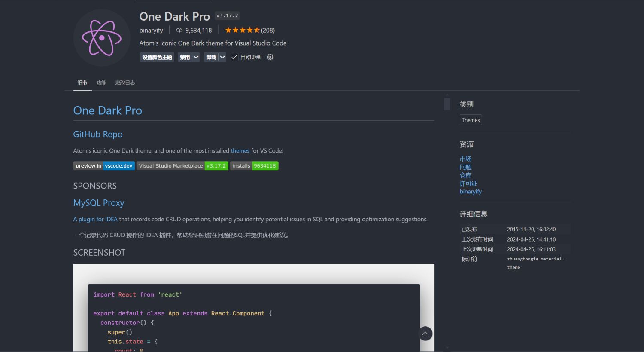Click the SPONSORS heading
This screenshot has width=644, height=352.
[x=95, y=186]
